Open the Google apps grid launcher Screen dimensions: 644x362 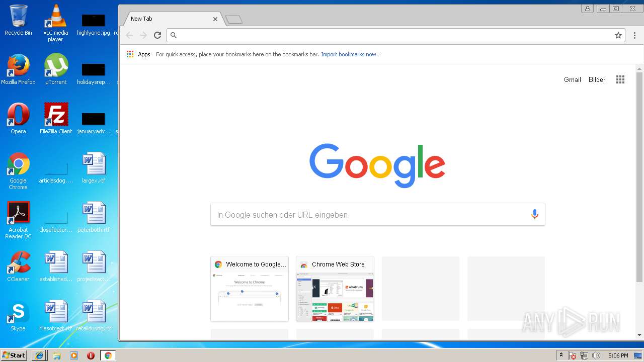(620, 79)
